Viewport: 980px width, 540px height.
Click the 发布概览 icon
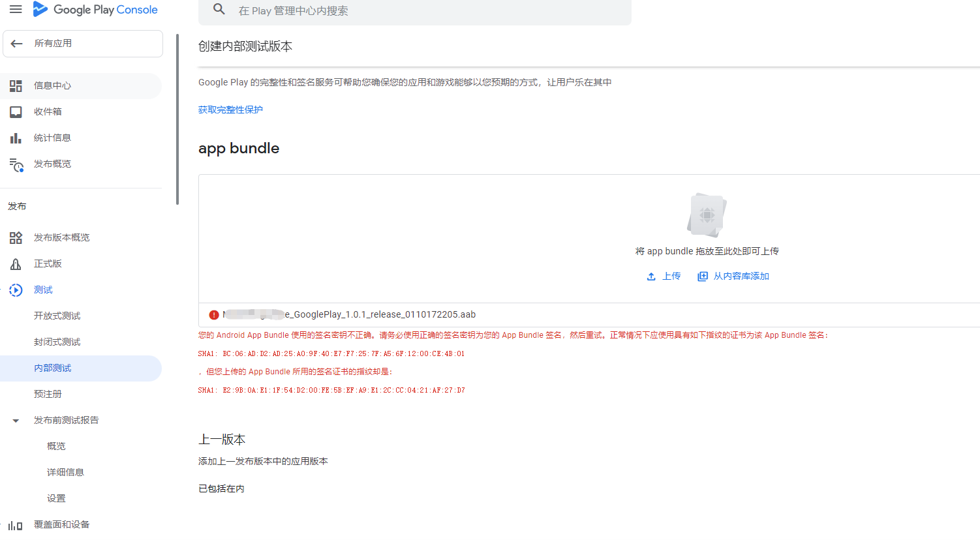point(16,164)
